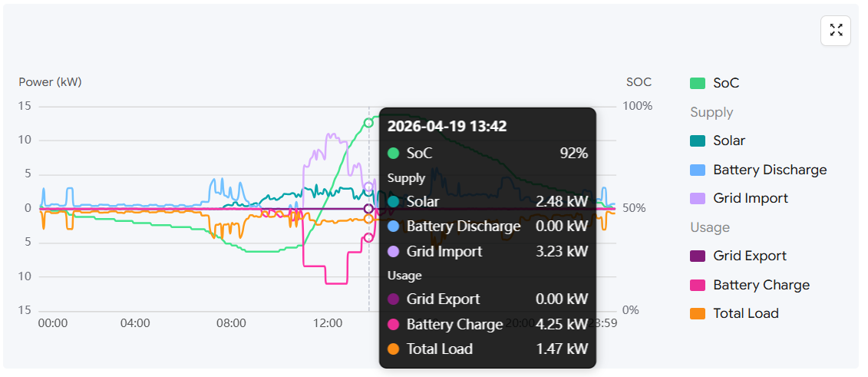The height and width of the screenshot is (377, 868).
Task: Hide the Battery Discharge series swatch
Action: click(698, 170)
